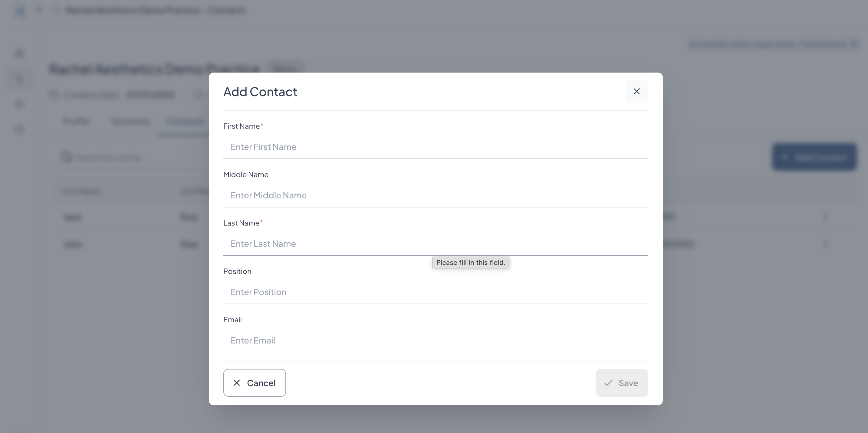Click the 'Please fill in this field' tooltip
The width and height of the screenshot is (868, 433).
(470, 263)
